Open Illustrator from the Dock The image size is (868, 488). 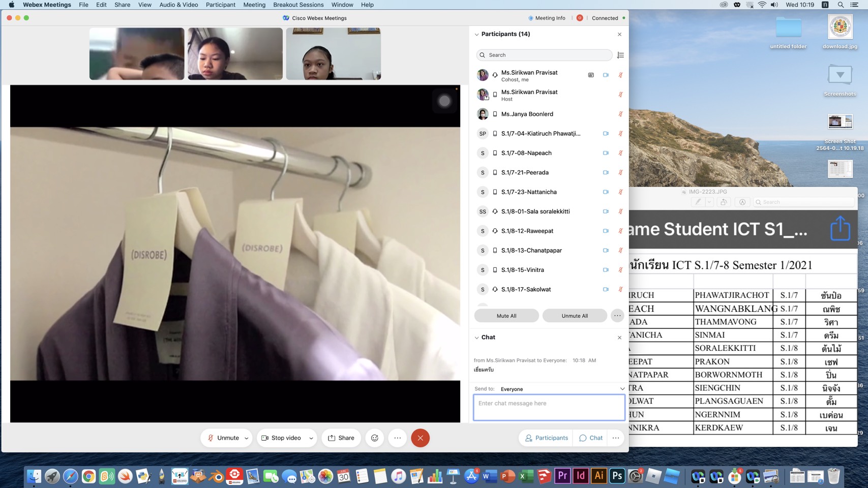tap(598, 476)
